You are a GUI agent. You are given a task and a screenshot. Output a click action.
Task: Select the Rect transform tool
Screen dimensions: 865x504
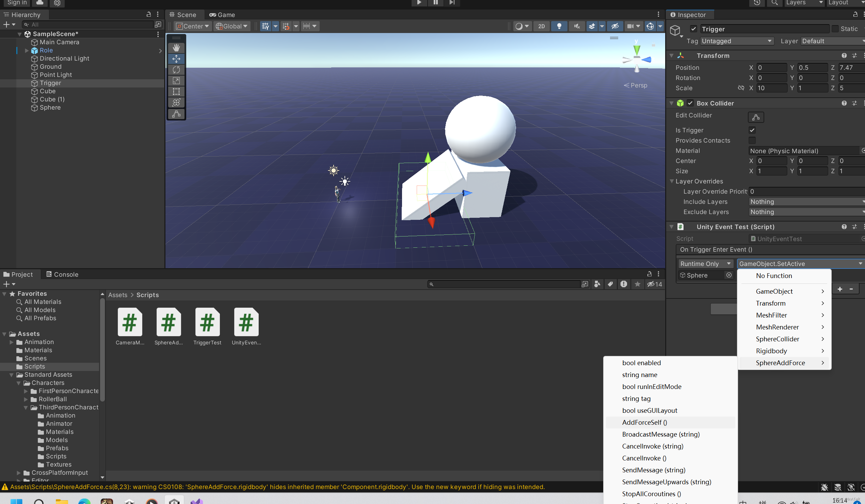176,92
